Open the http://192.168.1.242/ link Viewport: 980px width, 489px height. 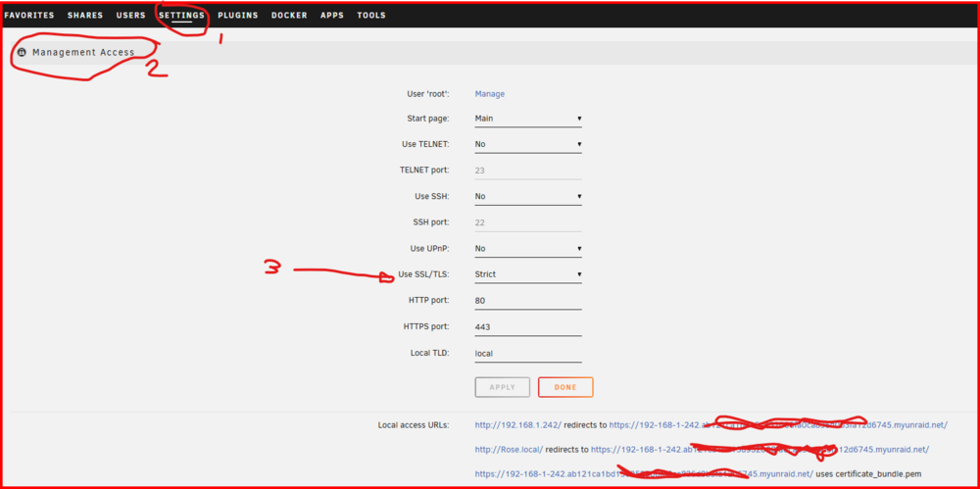(x=518, y=425)
